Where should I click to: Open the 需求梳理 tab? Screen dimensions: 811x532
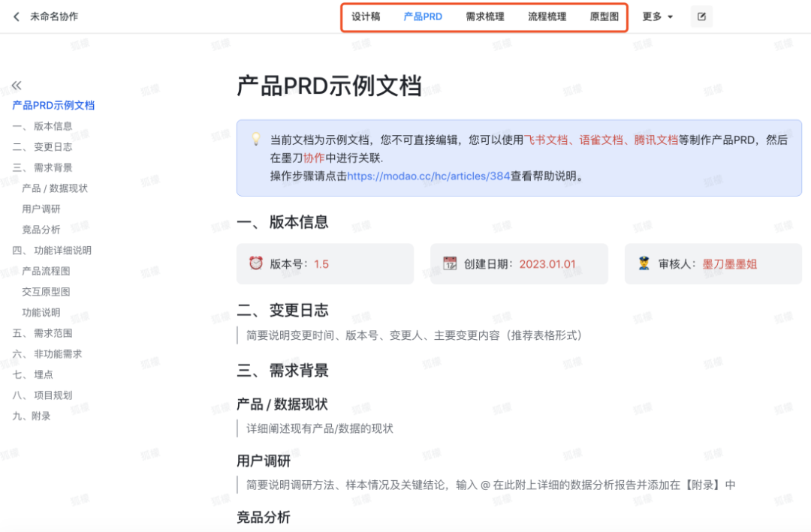(x=484, y=17)
